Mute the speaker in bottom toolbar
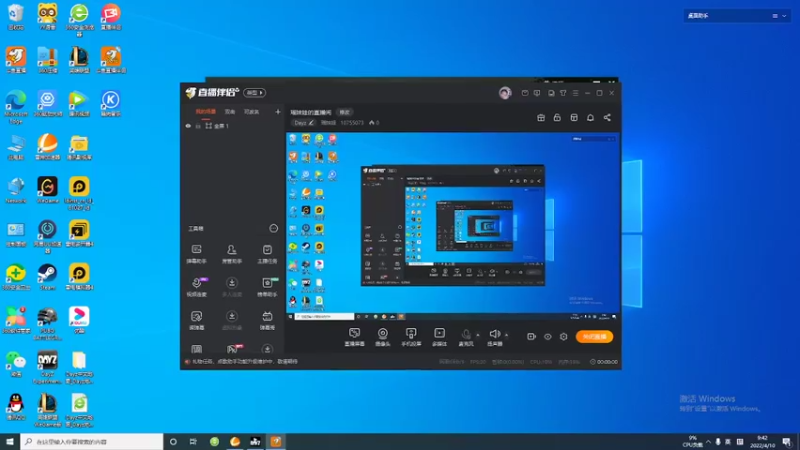This screenshot has height=450, width=800. point(494,337)
